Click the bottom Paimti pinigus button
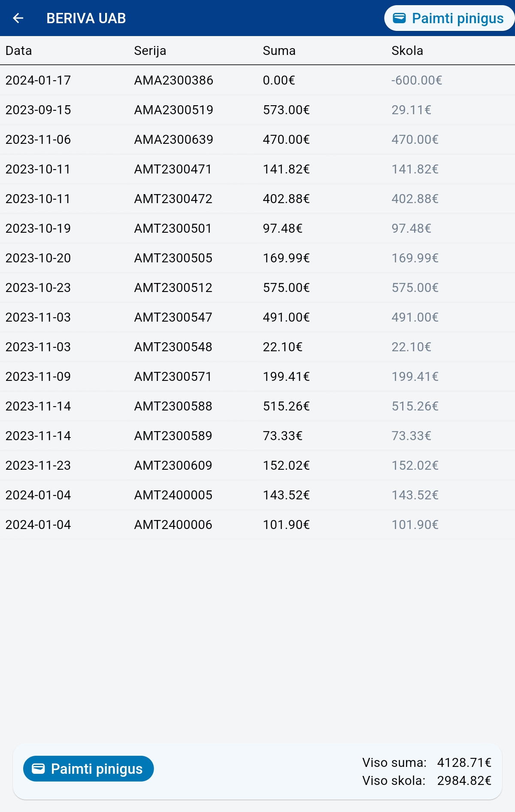This screenshot has width=515, height=812. click(88, 769)
